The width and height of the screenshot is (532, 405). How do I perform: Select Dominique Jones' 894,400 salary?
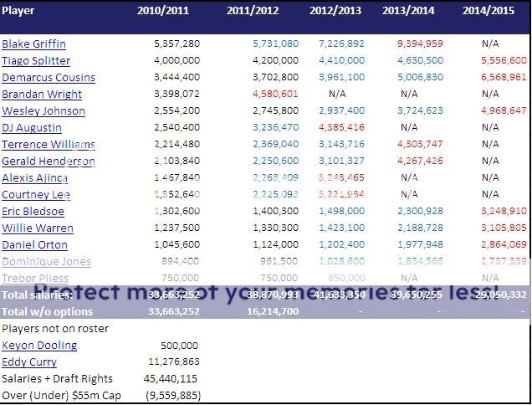(180, 261)
